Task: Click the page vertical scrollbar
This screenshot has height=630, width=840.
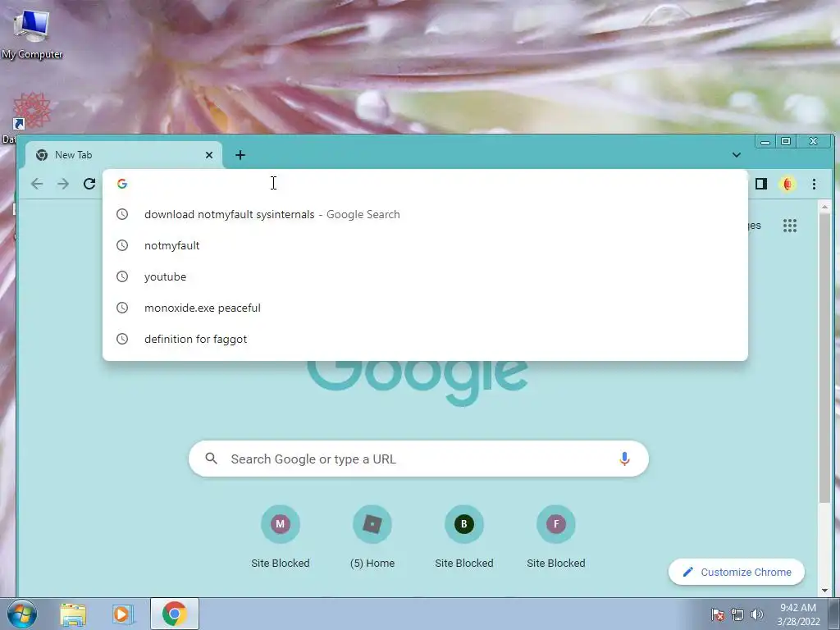Action: point(824,359)
